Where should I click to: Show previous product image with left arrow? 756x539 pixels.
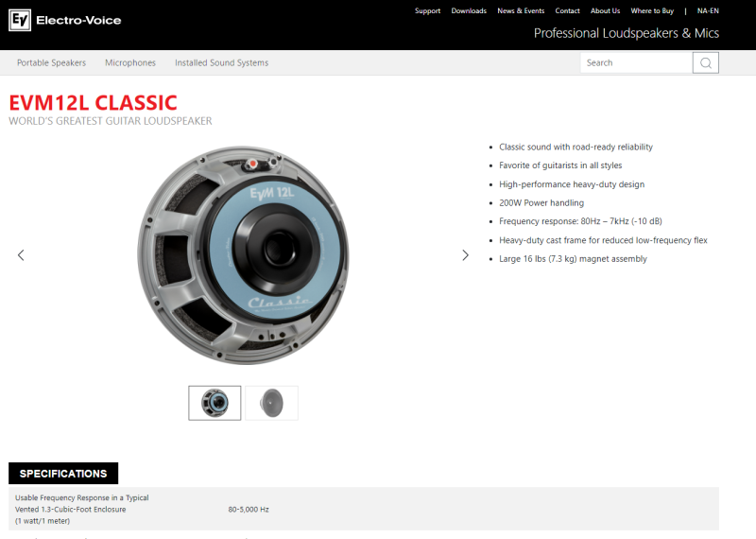pos(21,255)
